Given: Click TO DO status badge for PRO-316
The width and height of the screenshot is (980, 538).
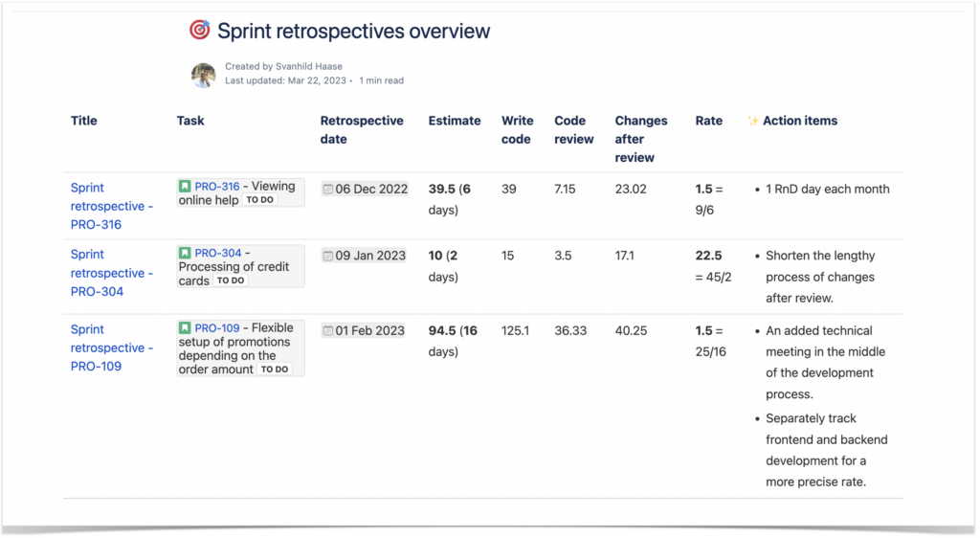Looking at the screenshot, I should tap(259, 201).
